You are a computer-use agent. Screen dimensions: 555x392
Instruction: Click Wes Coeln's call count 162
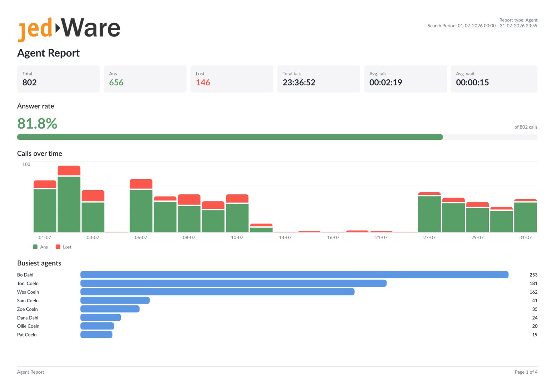(533, 292)
